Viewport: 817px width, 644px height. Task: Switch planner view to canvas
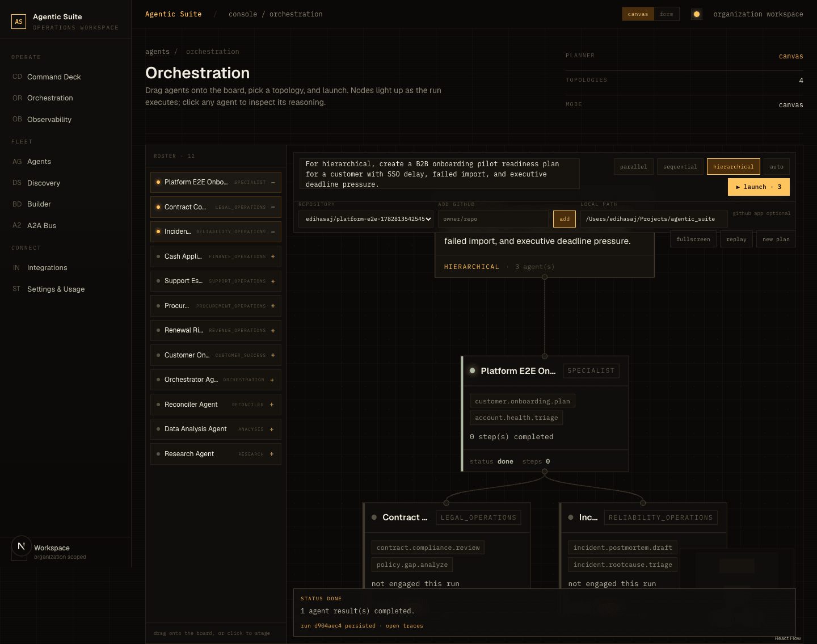click(x=638, y=14)
